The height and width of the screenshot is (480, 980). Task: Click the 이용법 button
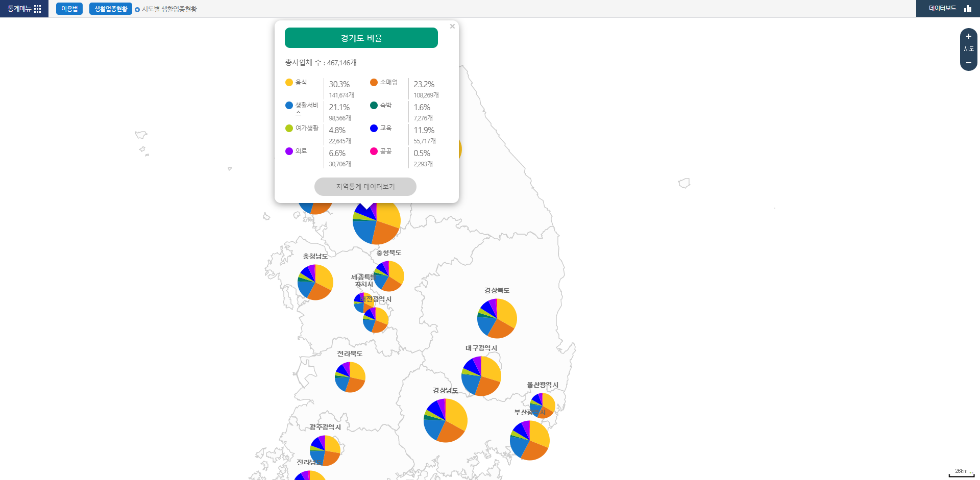(x=69, y=9)
